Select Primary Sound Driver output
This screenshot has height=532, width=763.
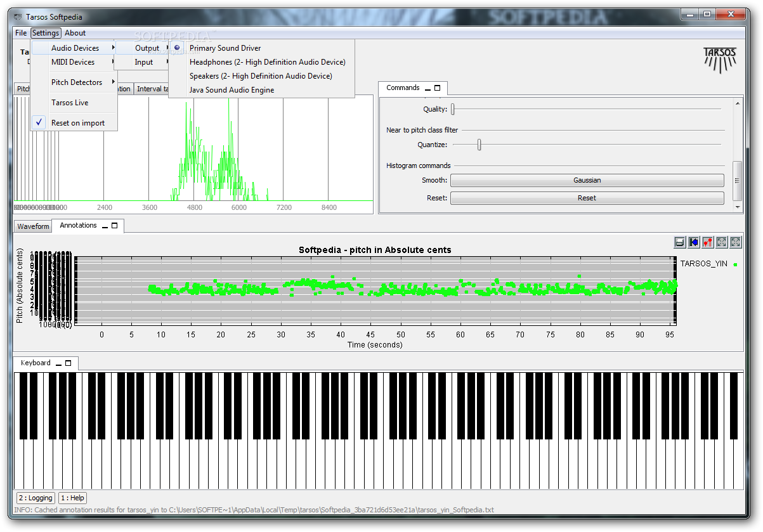click(261, 48)
